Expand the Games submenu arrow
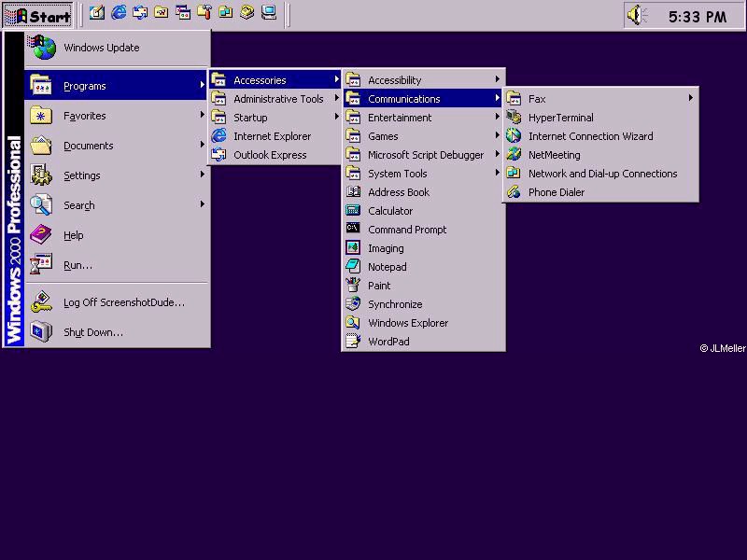Viewport: 747px width, 560px height. tap(497, 135)
